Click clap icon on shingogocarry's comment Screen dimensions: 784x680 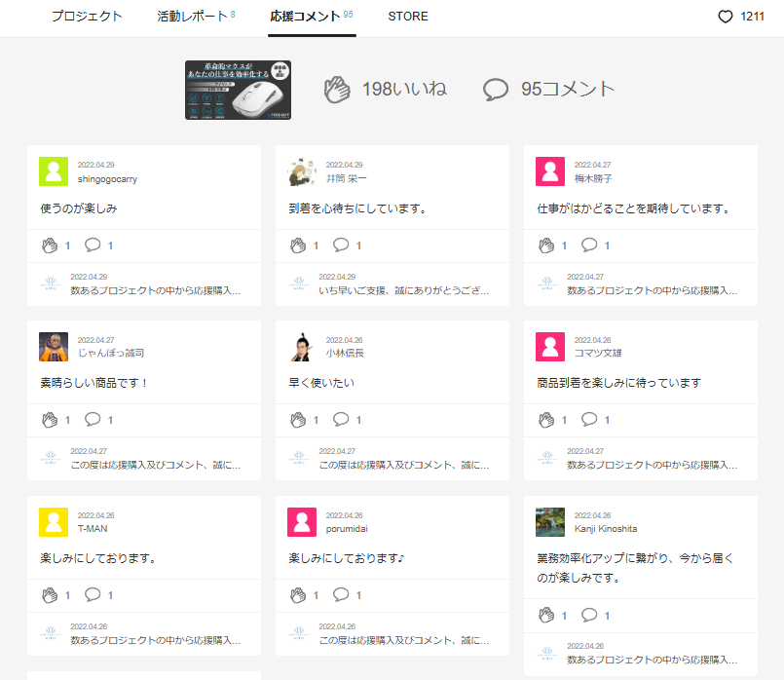click(x=50, y=246)
